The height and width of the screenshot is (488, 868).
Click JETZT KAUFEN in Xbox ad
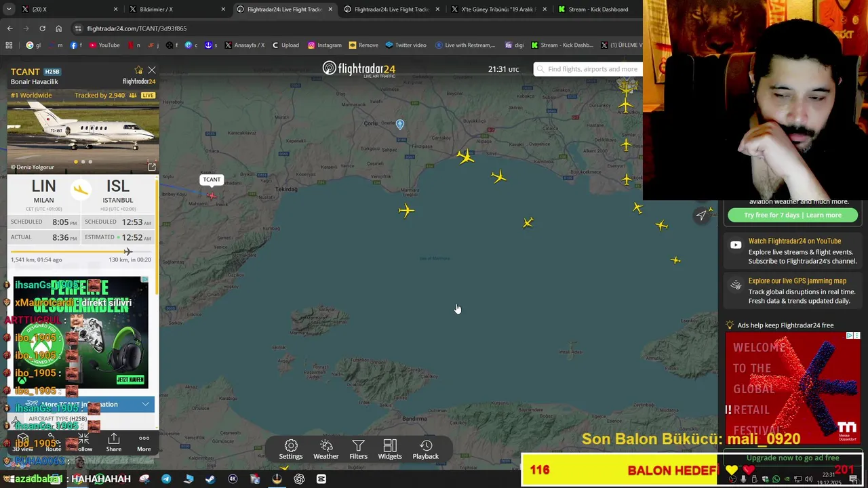tap(130, 380)
